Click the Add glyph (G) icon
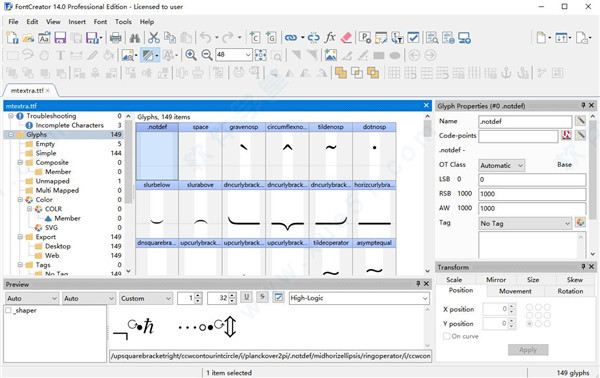This screenshot has height=378, width=600. click(271, 38)
